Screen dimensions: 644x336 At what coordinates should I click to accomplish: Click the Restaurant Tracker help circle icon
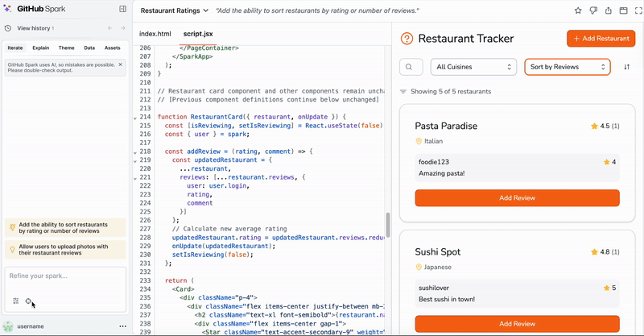407,39
